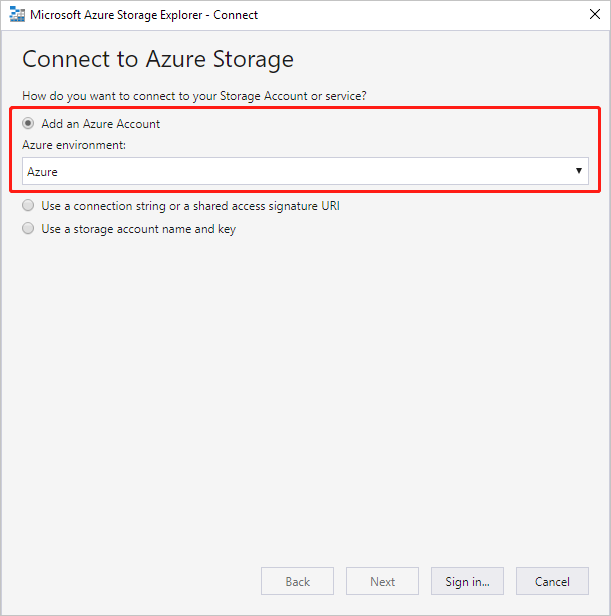Click the Back button
Screen dimensions: 611x616
[297, 581]
